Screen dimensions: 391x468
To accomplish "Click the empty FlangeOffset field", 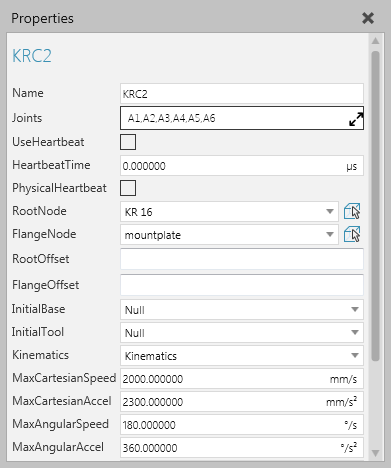I will coord(242,285).
